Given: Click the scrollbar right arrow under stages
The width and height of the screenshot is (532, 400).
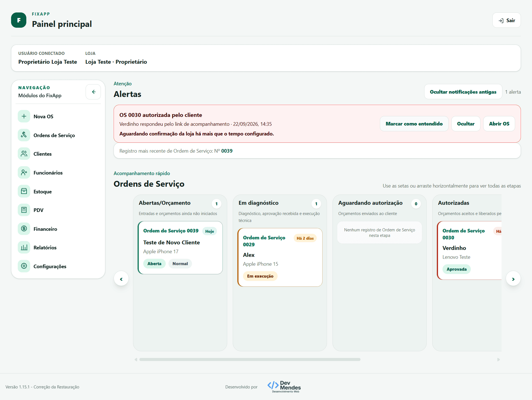Looking at the screenshot, I should point(498,360).
